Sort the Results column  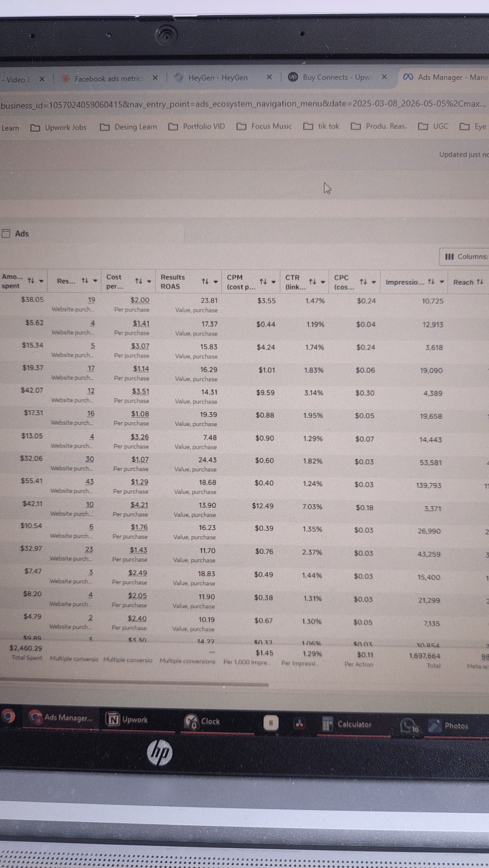(x=85, y=281)
